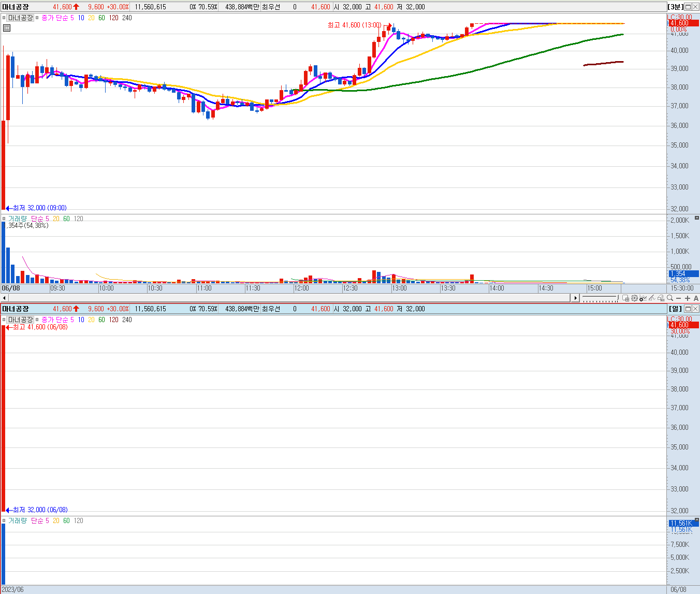Click the blue 11,561K volume tag in daily chart
Image resolution: width=700 pixels, height=594 pixels.
[x=683, y=523]
